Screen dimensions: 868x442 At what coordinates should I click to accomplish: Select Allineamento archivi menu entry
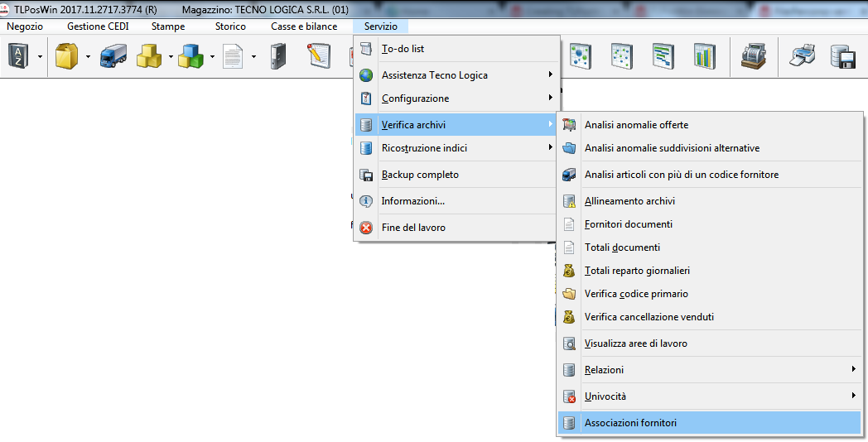(629, 201)
